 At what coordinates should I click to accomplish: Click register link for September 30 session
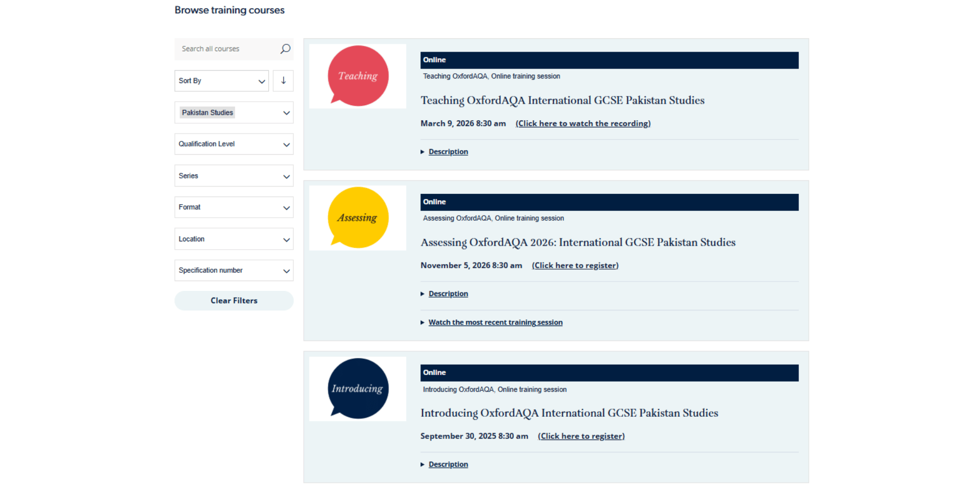tap(581, 436)
